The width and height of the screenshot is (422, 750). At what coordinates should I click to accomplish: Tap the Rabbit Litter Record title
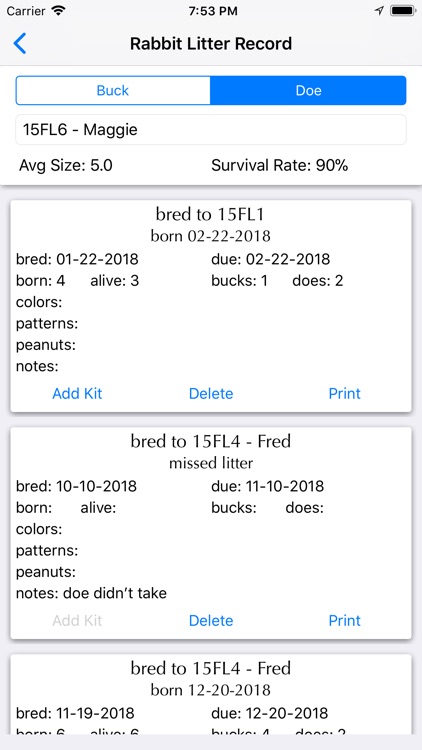tap(211, 44)
